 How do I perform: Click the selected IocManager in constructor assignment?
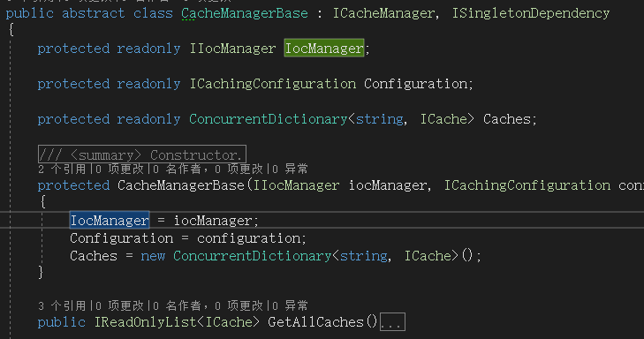tap(110, 220)
